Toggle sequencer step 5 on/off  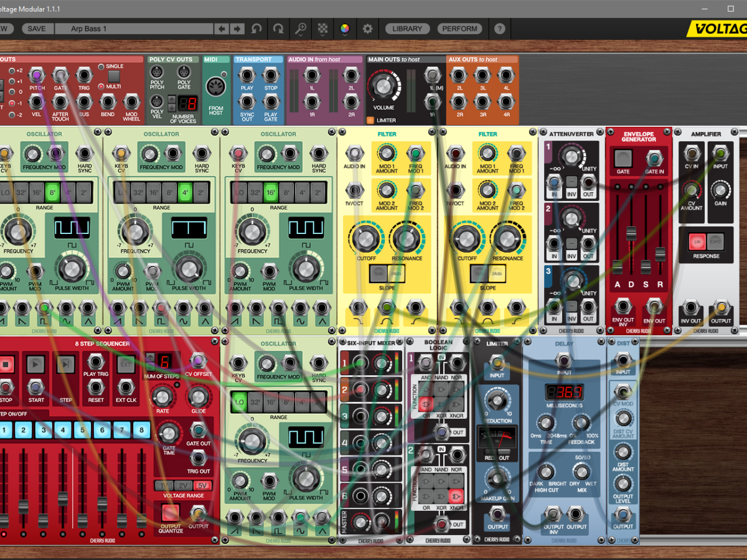point(82,429)
